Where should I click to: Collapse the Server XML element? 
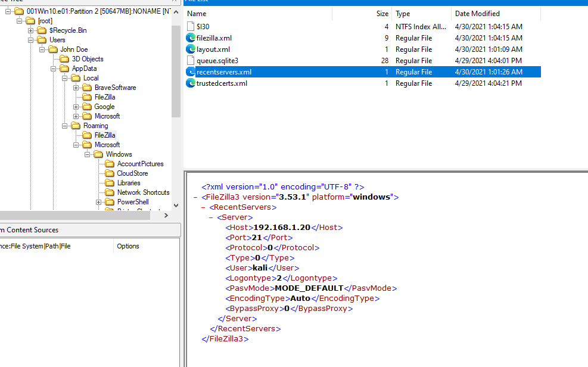tap(212, 217)
